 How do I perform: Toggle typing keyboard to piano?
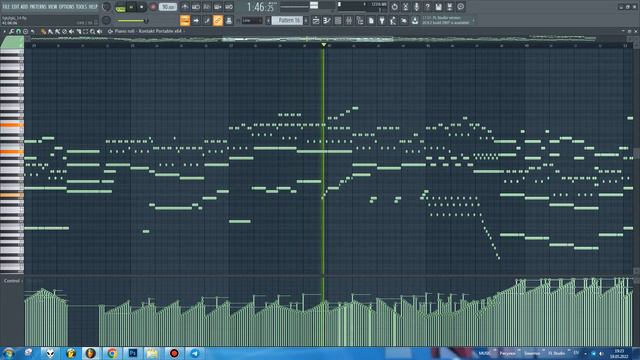pos(185,20)
